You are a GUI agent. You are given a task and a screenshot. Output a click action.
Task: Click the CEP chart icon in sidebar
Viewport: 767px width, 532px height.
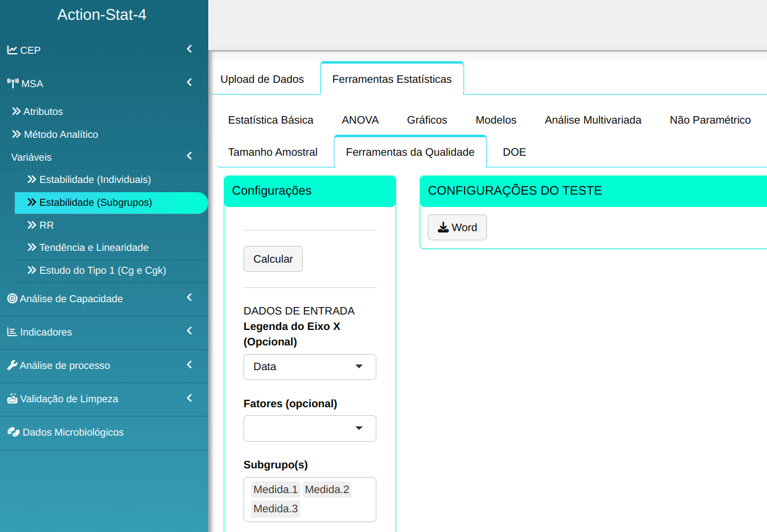pyautogui.click(x=12, y=50)
